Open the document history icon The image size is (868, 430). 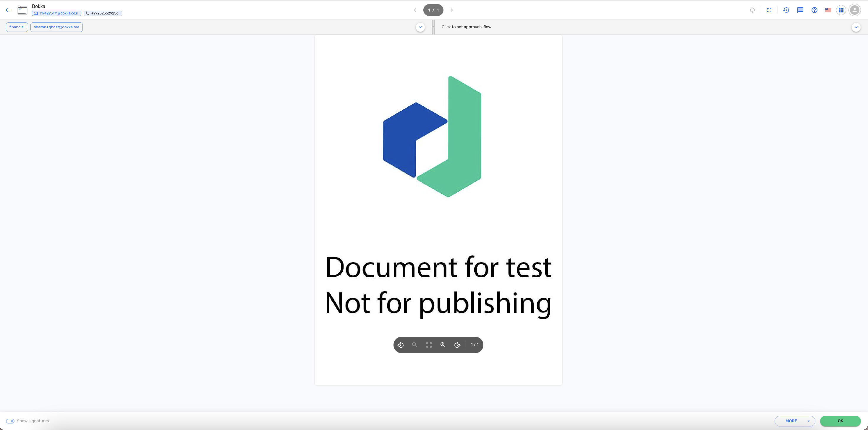coord(786,10)
